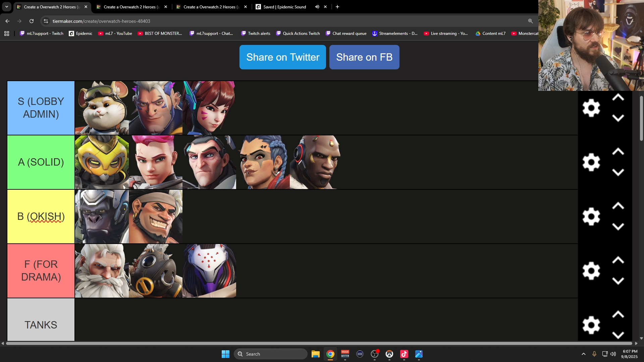Image resolution: width=644 pixels, height=362 pixels.
Task: Select Doomfist portrait in A tier
Action: point(317,162)
